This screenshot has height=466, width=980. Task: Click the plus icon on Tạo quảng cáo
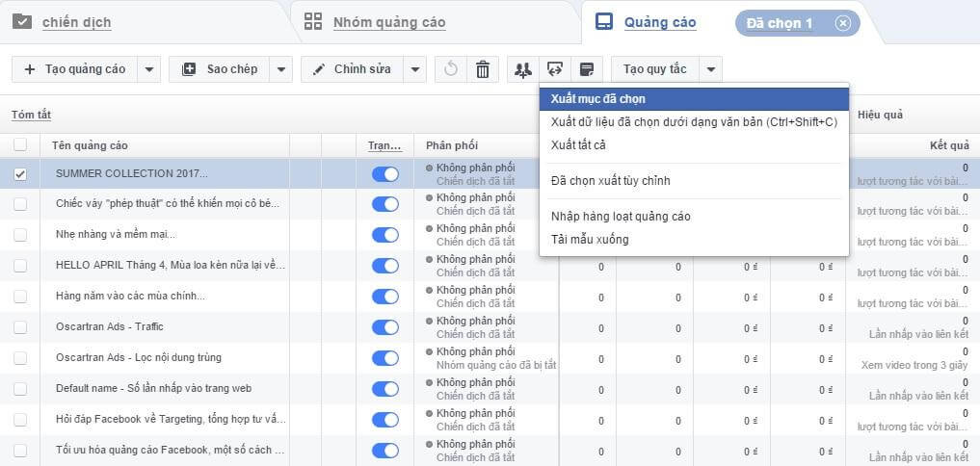(x=29, y=69)
